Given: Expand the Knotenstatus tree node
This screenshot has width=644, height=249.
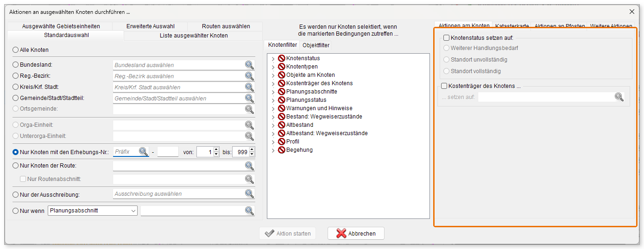Looking at the screenshot, I should tap(273, 59).
